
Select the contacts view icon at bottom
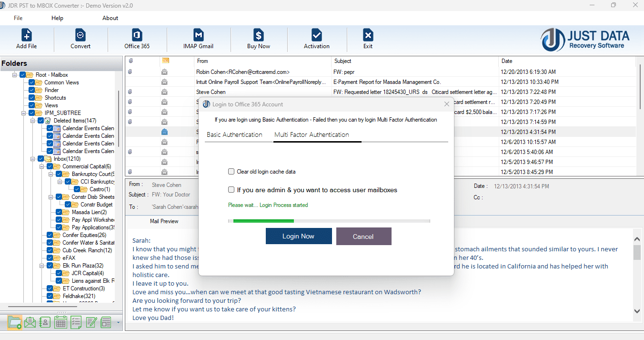click(x=45, y=322)
